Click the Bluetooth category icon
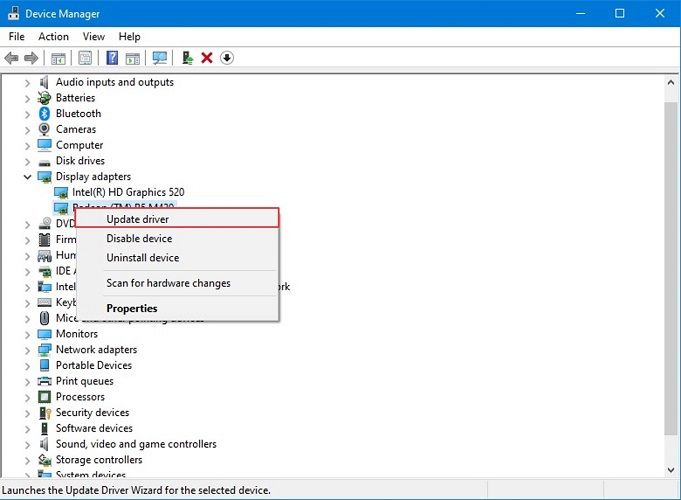Viewport: 681px width, 500px height. click(44, 113)
